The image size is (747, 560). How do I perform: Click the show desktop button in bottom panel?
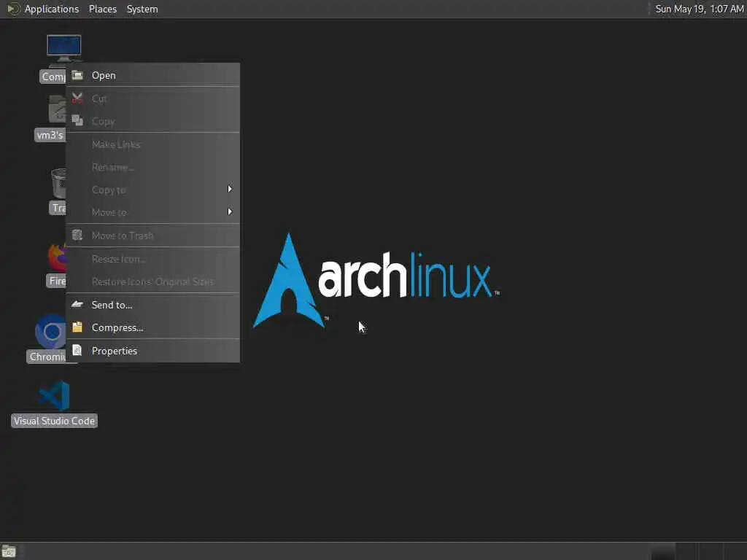9,551
